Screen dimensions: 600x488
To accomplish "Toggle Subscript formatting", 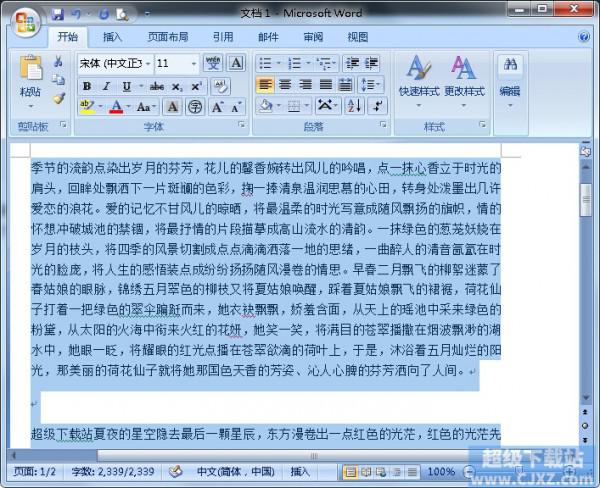I will coord(176,86).
